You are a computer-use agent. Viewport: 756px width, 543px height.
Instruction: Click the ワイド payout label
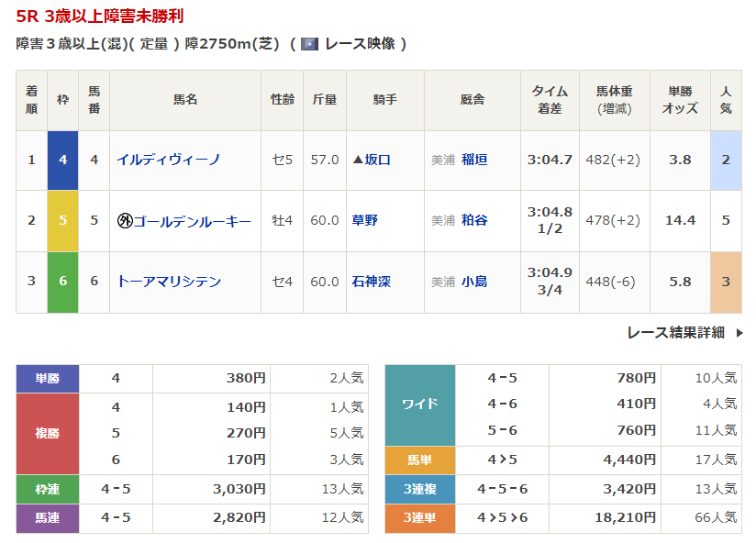click(x=419, y=404)
